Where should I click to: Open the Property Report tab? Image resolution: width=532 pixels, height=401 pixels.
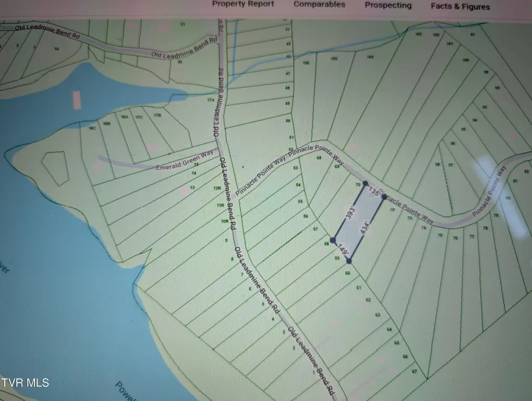[x=243, y=5]
